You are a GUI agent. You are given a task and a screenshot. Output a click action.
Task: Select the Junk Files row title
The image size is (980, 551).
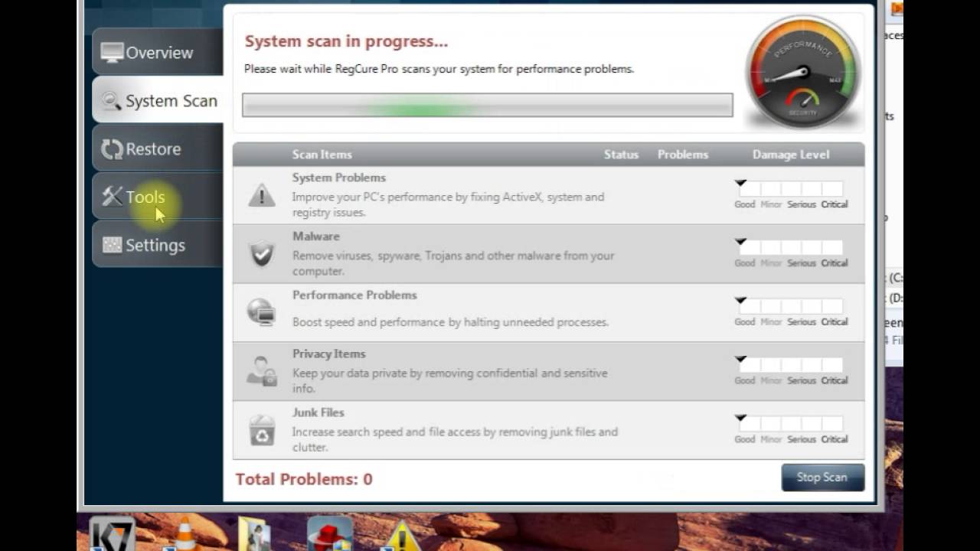[x=318, y=412]
